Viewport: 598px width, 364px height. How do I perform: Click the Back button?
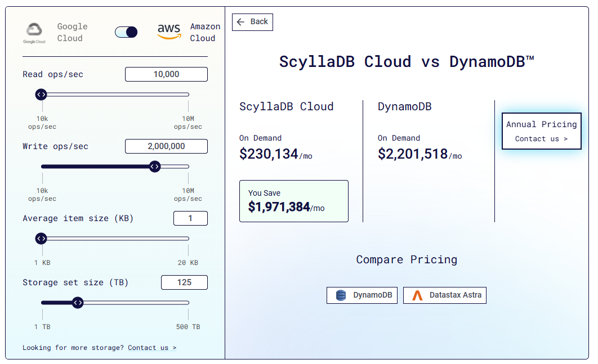(x=252, y=22)
